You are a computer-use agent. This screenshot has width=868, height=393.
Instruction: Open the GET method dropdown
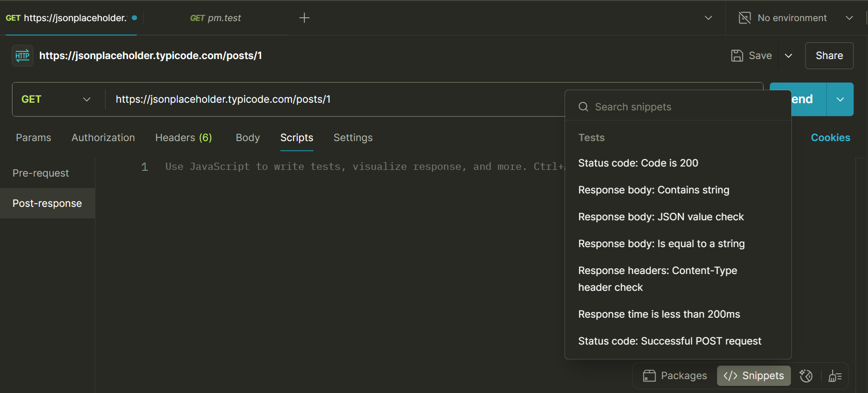pos(56,99)
